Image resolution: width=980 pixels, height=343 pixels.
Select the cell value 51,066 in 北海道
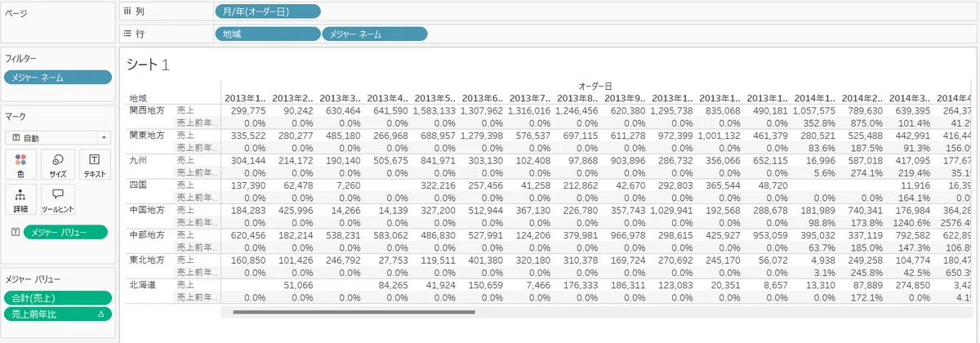pyautogui.click(x=298, y=286)
